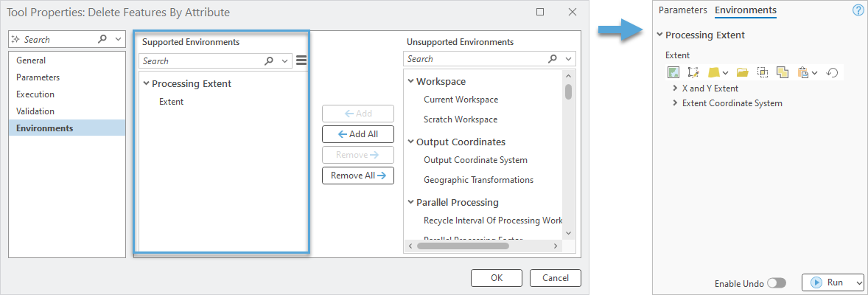Click the disabled Remove button
Screen dimensions: 868x295
point(358,155)
